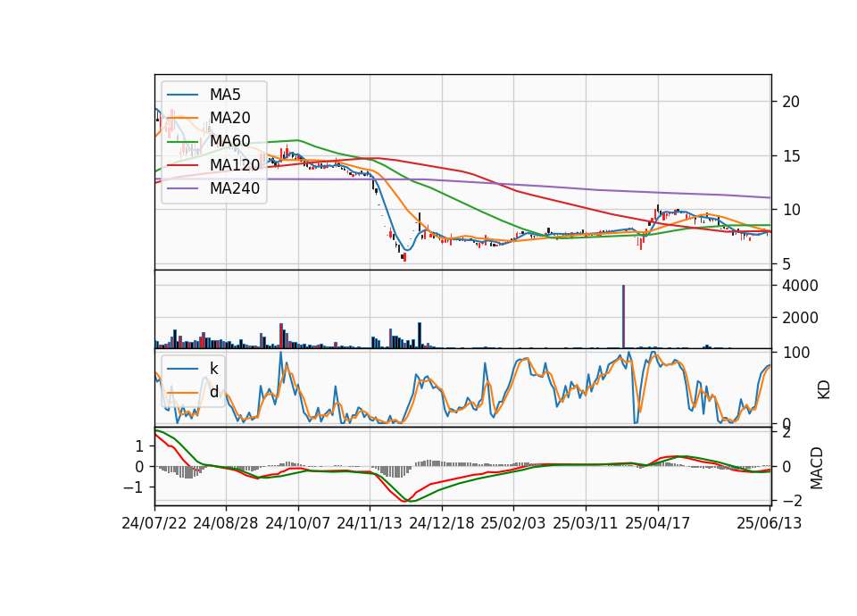Image resolution: width=857 pixels, height=616 pixels.
Task: Click the MA240 legend label
Action: (235, 188)
